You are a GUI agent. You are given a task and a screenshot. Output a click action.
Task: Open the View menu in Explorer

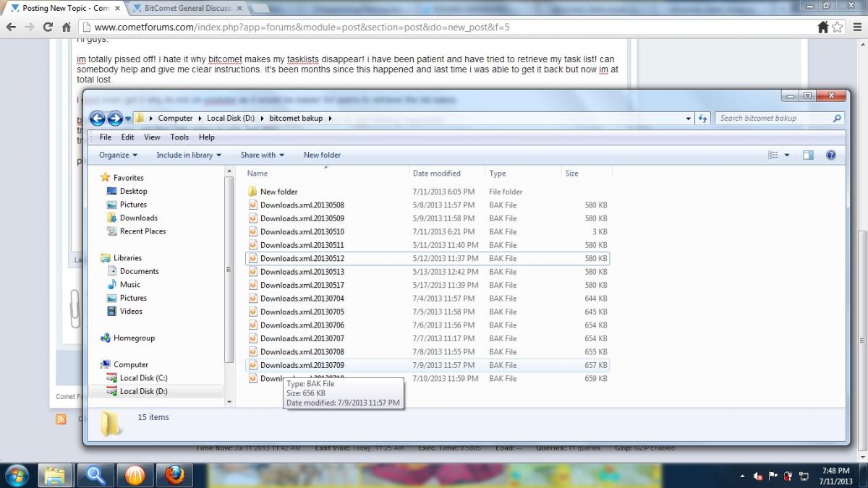coord(153,137)
